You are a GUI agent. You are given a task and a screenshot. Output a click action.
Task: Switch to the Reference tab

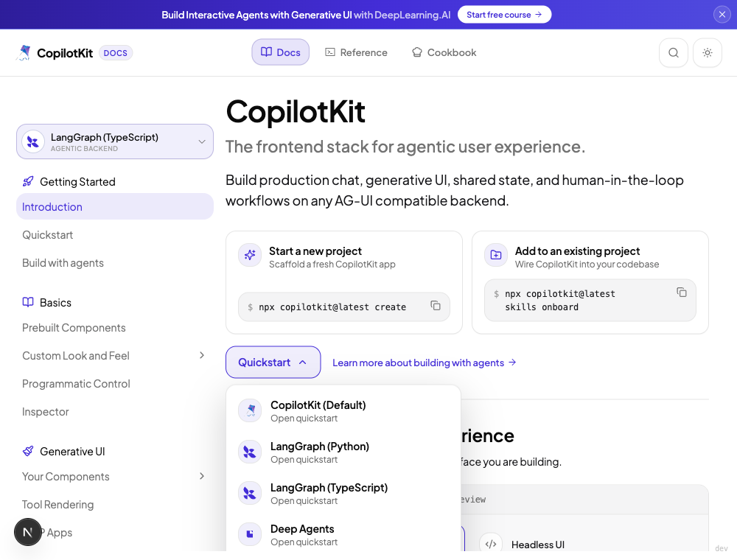(356, 52)
